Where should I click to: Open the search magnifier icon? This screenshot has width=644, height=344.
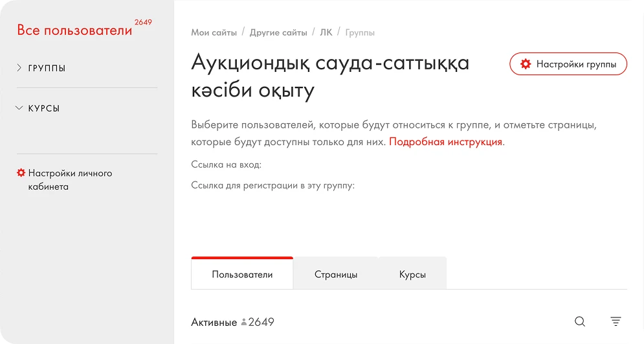[580, 321]
